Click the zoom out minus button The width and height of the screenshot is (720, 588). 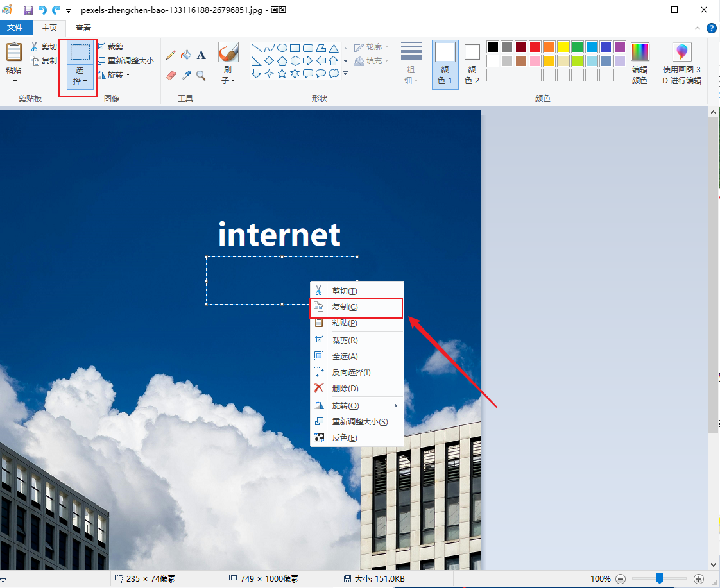pyautogui.click(x=621, y=579)
